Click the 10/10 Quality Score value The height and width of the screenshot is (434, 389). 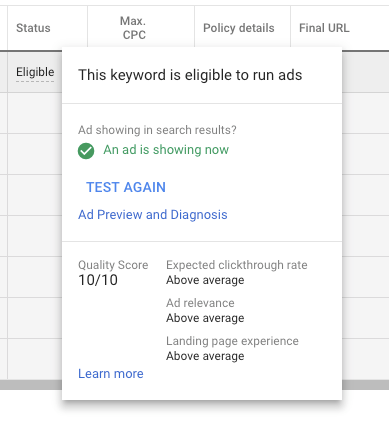click(x=98, y=280)
